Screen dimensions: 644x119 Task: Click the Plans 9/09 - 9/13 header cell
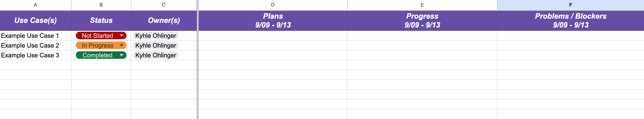(x=273, y=20)
